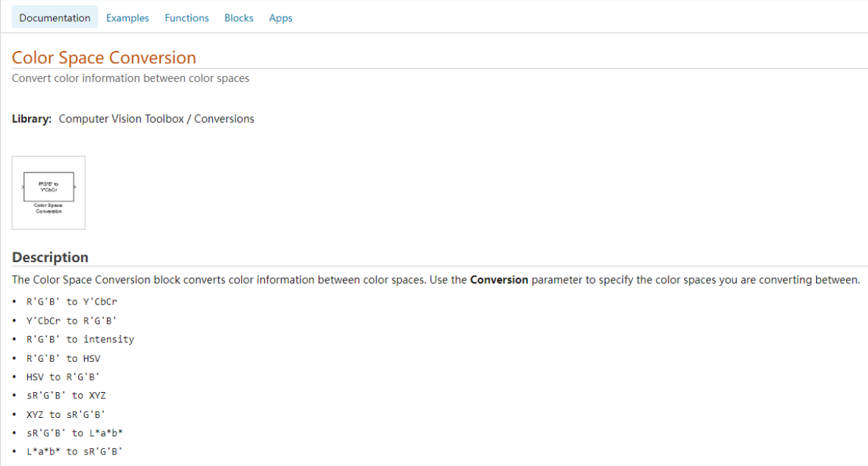Select the Blocks tab
Image resolution: width=868 pixels, height=466 pixels.
pos(239,18)
